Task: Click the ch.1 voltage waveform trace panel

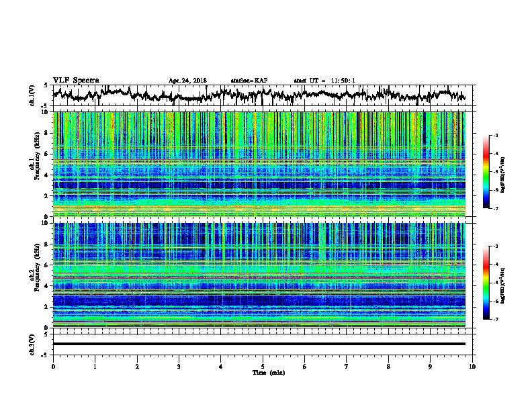Action: point(263,95)
